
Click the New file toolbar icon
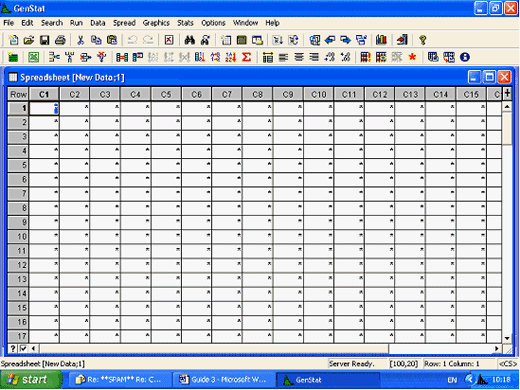pyautogui.click(x=13, y=40)
